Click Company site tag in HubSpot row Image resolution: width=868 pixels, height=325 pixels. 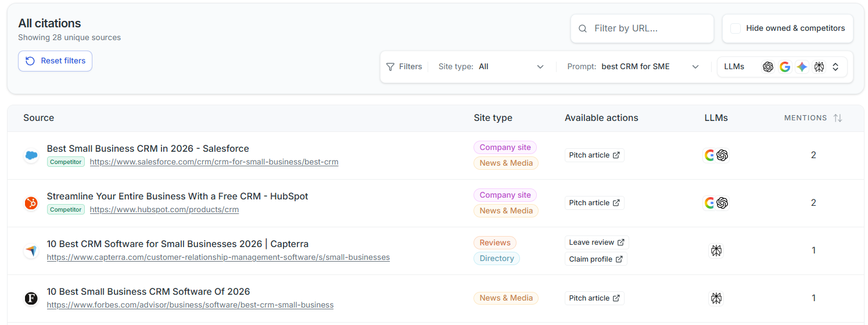(x=505, y=195)
